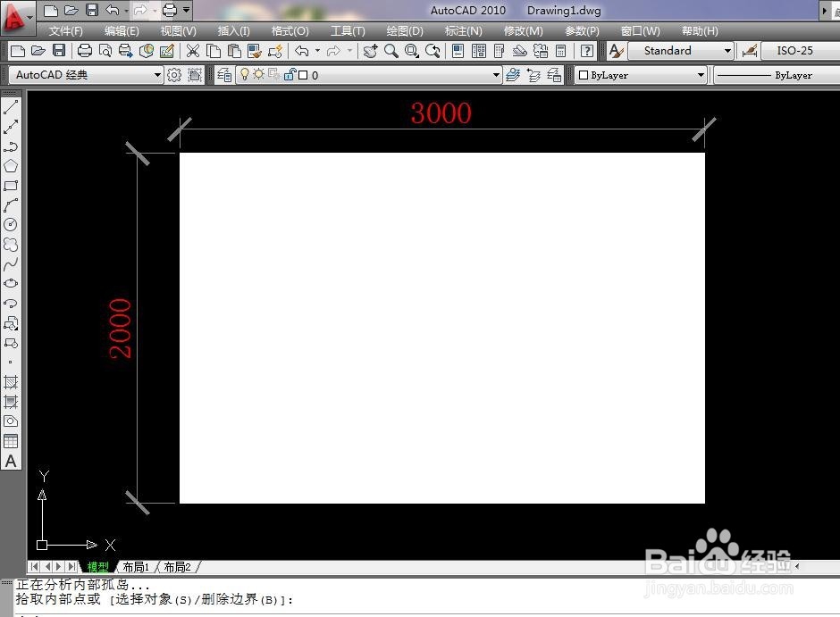840x617 pixels.
Task: Open the 标注(N) menu
Action: click(464, 31)
